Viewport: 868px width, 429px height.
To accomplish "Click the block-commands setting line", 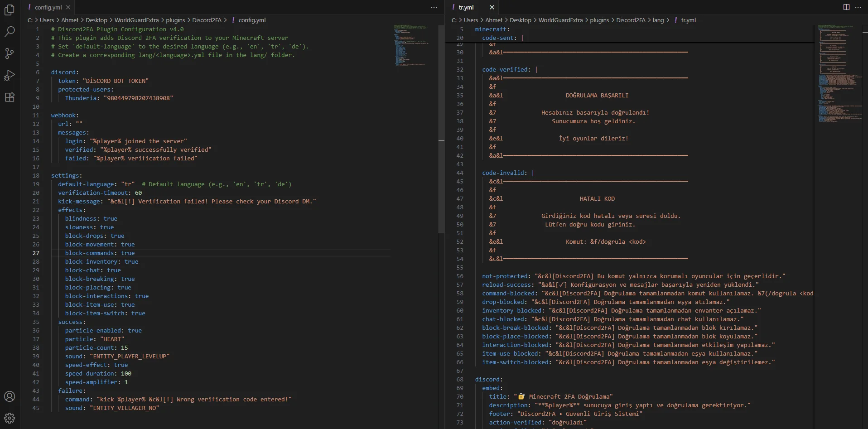I will [x=100, y=253].
